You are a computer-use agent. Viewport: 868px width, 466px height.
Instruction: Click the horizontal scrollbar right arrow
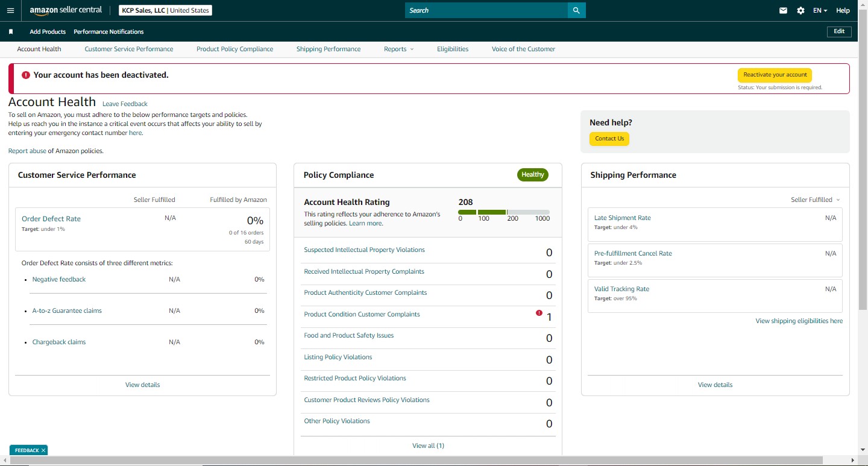tap(852, 461)
